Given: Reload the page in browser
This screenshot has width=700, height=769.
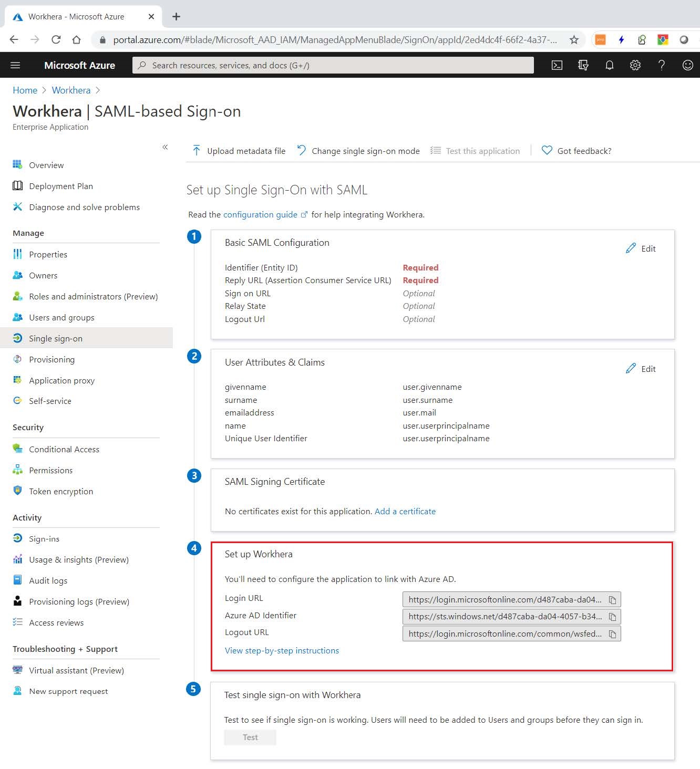Looking at the screenshot, I should [56, 40].
